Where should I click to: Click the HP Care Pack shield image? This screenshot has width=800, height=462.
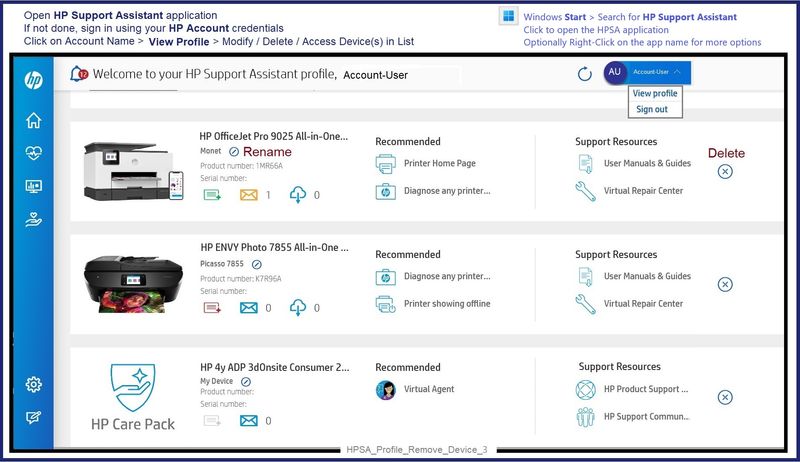[133, 388]
